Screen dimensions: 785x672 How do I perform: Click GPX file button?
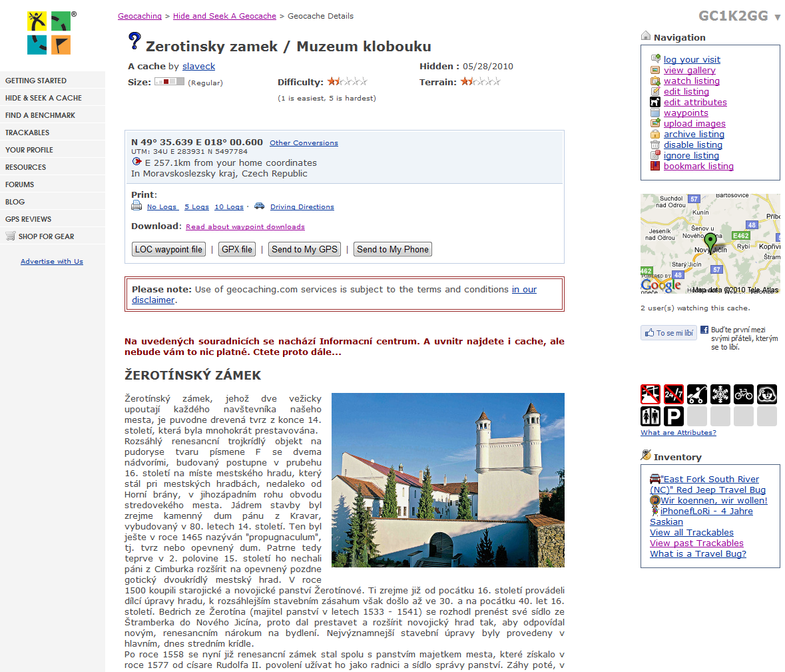point(237,249)
